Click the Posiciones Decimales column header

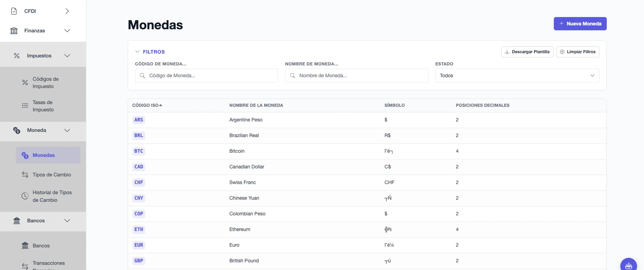tap(482, 105)
